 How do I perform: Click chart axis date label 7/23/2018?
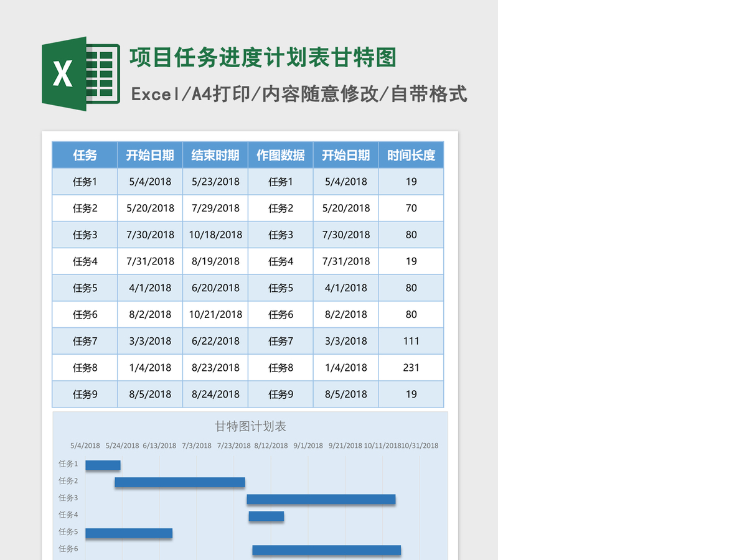click(233, 446)
